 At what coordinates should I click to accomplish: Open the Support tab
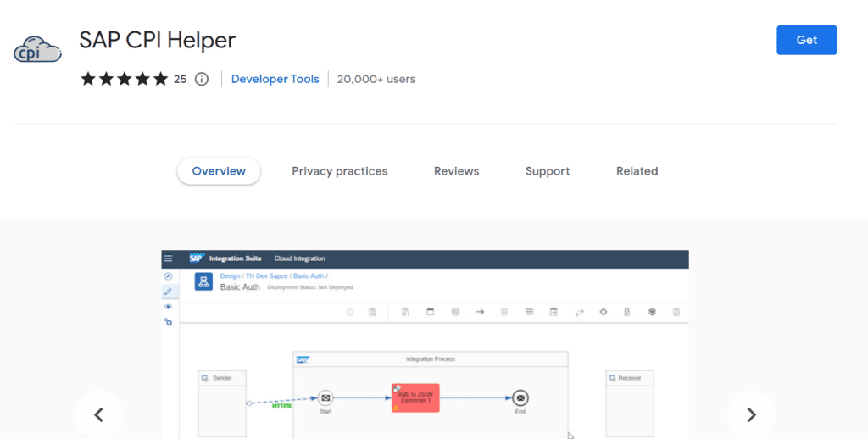[x=548, y=171]
